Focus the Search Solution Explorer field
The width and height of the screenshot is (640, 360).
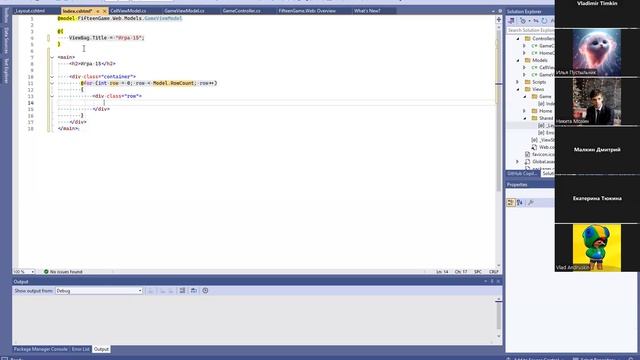530,30
